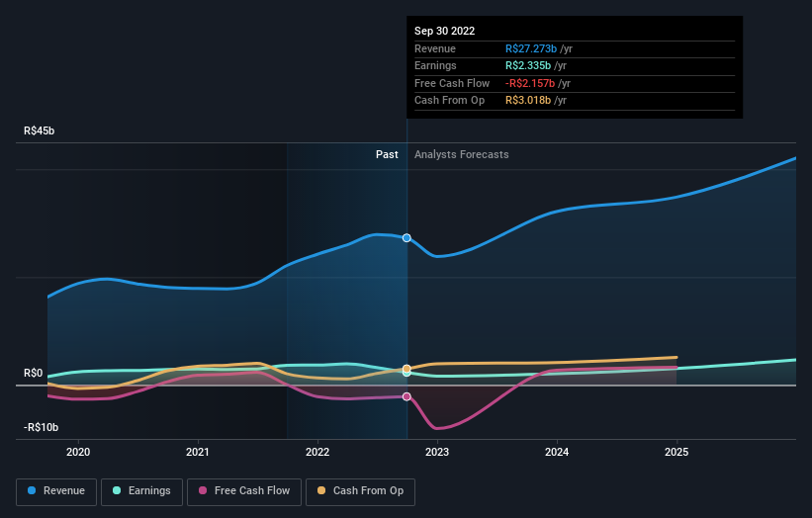This screenshot has width=812, height=518.
Task: Click the tooltip Cash From Op row label
Action: pos(449,101)
